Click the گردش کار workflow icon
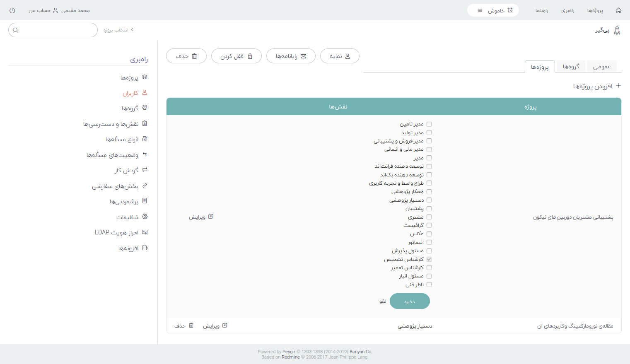The width and height of the screenshot is (630, 364). [x=145, y=170]
